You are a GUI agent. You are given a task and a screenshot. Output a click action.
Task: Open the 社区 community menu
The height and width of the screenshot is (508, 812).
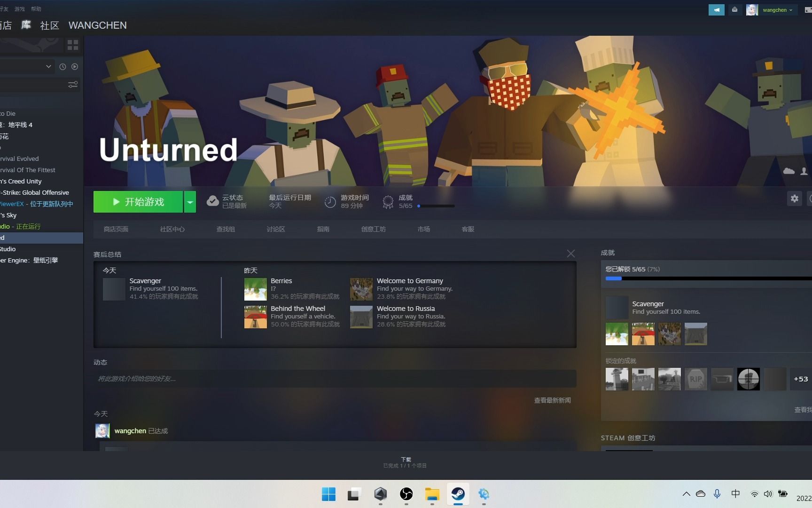coord(50,25)
